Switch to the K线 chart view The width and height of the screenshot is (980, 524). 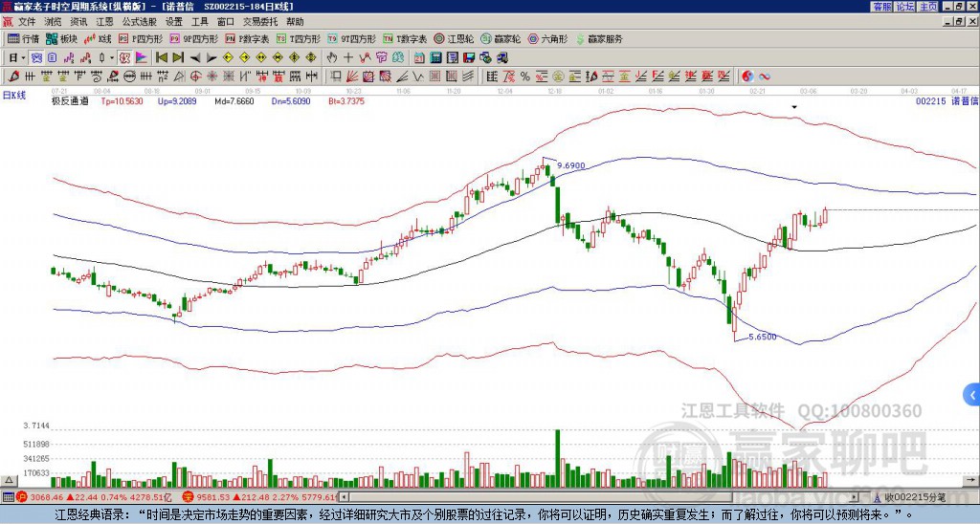tap(99, 38)
